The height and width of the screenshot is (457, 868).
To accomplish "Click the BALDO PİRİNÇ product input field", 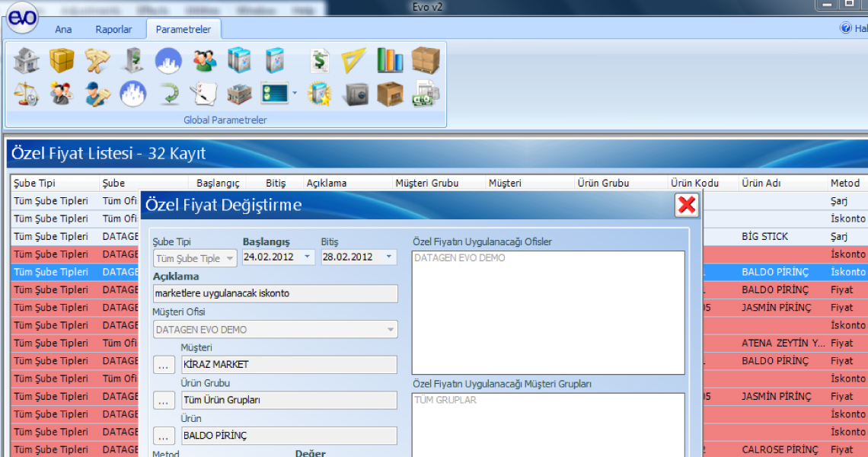I will pyautogui.click(x=289, y=436).
